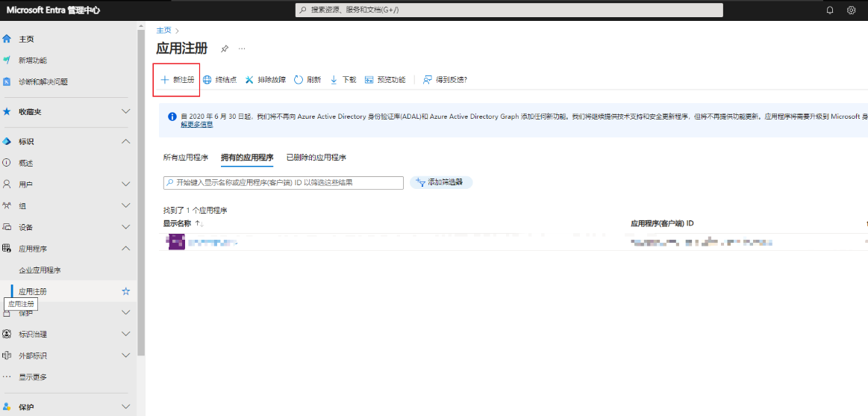Open the notifications bell icon

point(829,10)
